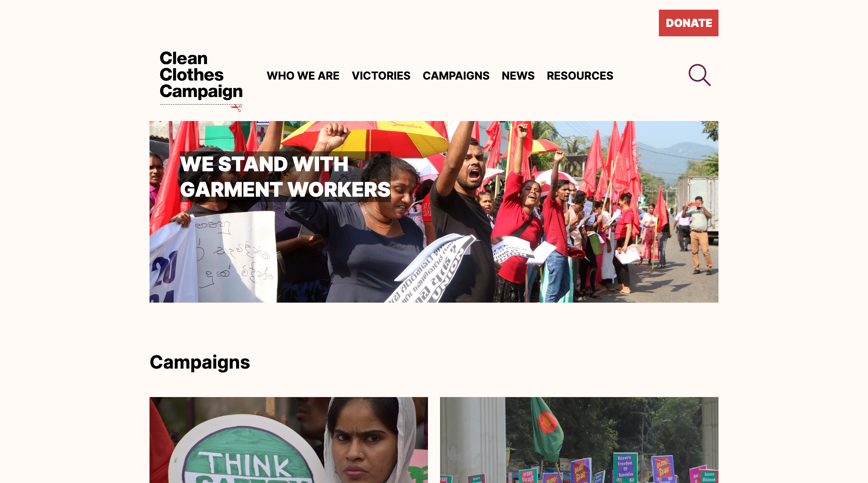
Task: Click the red DONATE button
Action: 689,23
